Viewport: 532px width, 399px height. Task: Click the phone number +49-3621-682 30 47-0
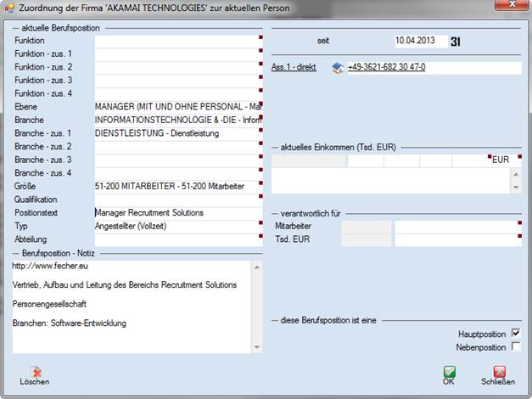point(387,68)
